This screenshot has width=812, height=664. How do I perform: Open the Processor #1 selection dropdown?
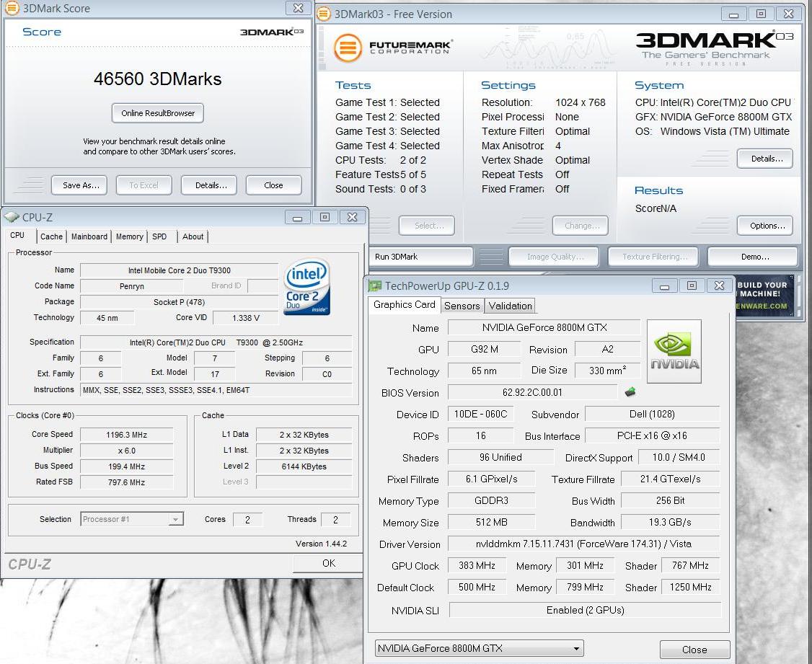point(132,519)
